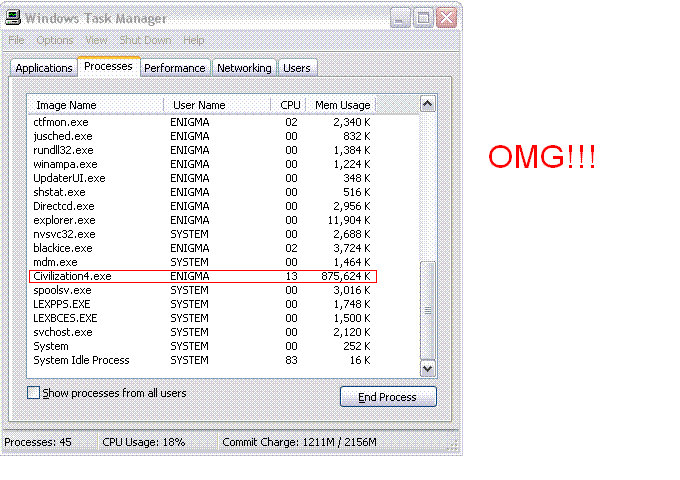Click the Task Manager title bar icon

click(13, 18)
